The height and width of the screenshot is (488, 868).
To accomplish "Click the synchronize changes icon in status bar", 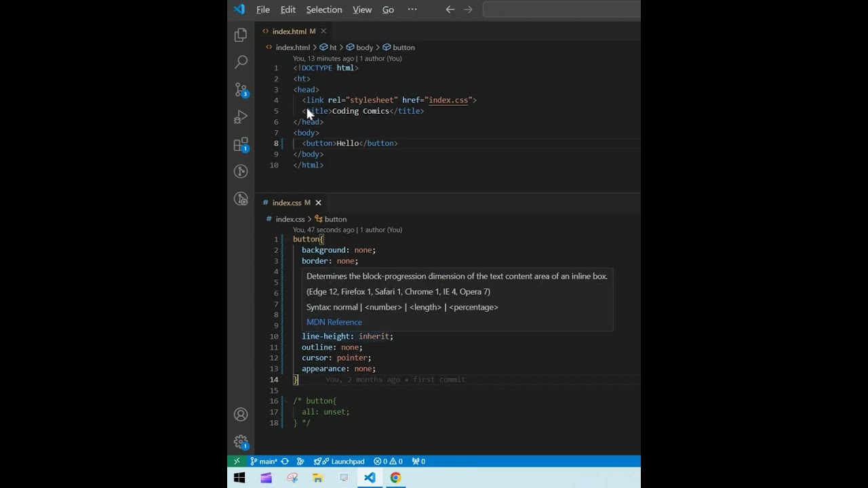I will coord(285,462).
